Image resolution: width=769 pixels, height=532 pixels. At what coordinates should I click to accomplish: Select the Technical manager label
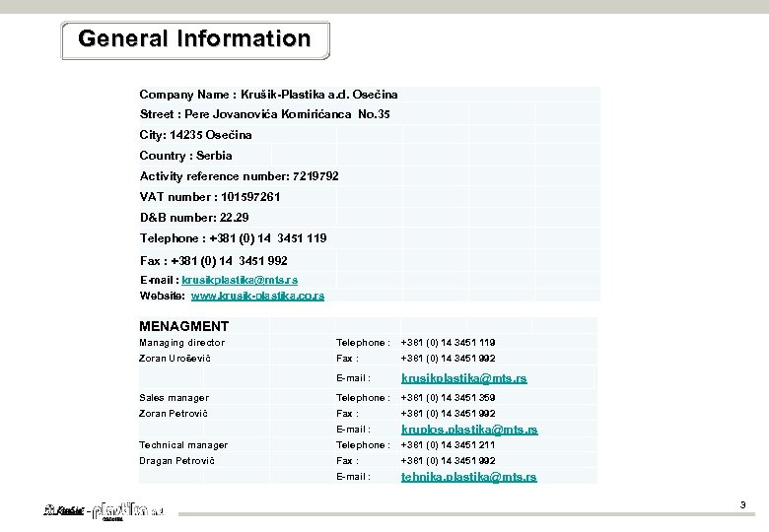click(x=183, y=445)
